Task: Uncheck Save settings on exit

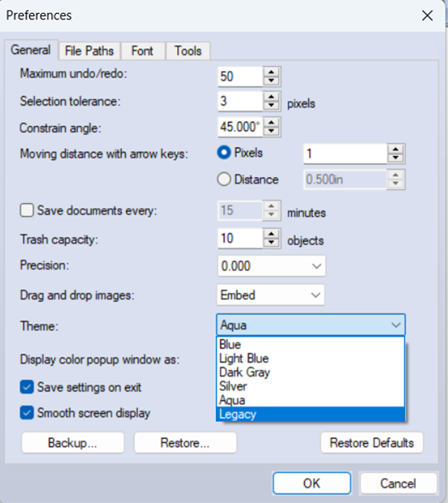Action: click(27, 387)
